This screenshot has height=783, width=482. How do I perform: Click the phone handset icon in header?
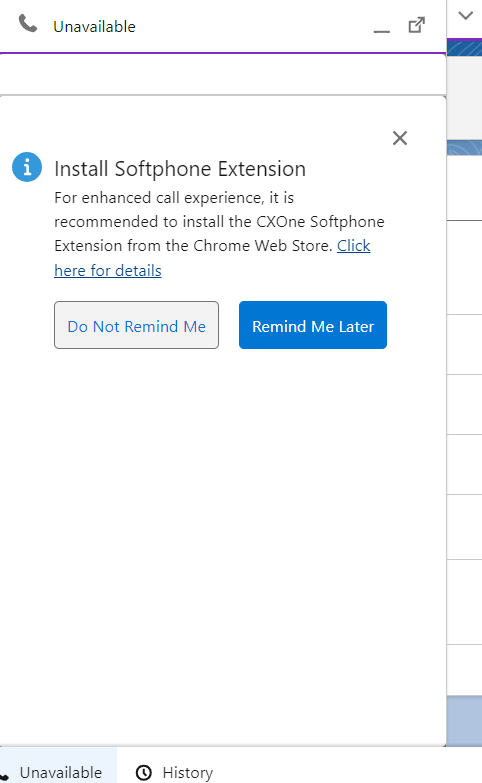click(x=27, y=23)
